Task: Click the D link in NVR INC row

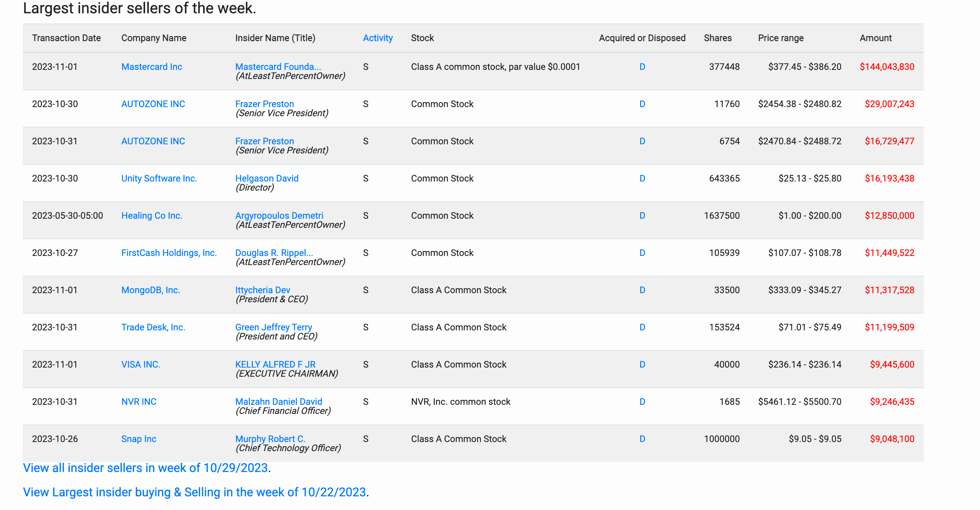Action: click(x=642, y=402)
